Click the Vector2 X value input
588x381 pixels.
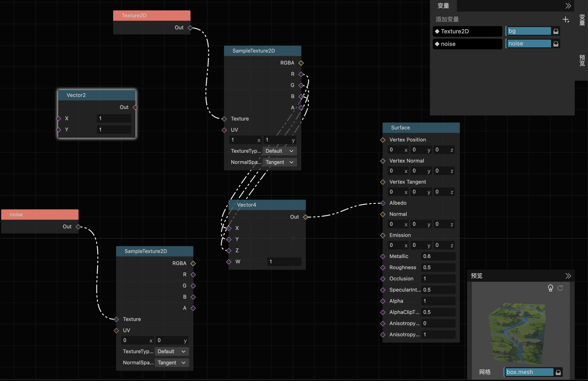(114, 118)
